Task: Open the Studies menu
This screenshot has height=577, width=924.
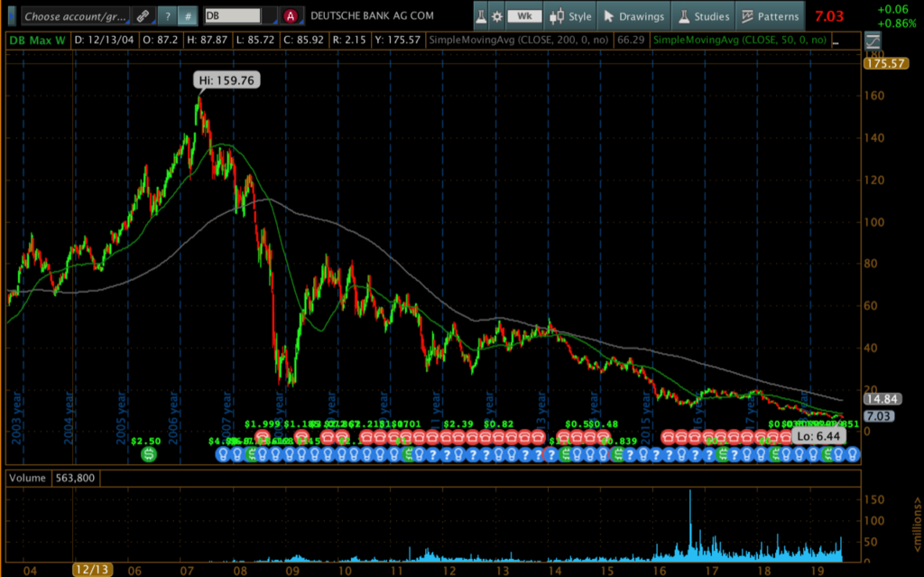Action: point(704,16)
